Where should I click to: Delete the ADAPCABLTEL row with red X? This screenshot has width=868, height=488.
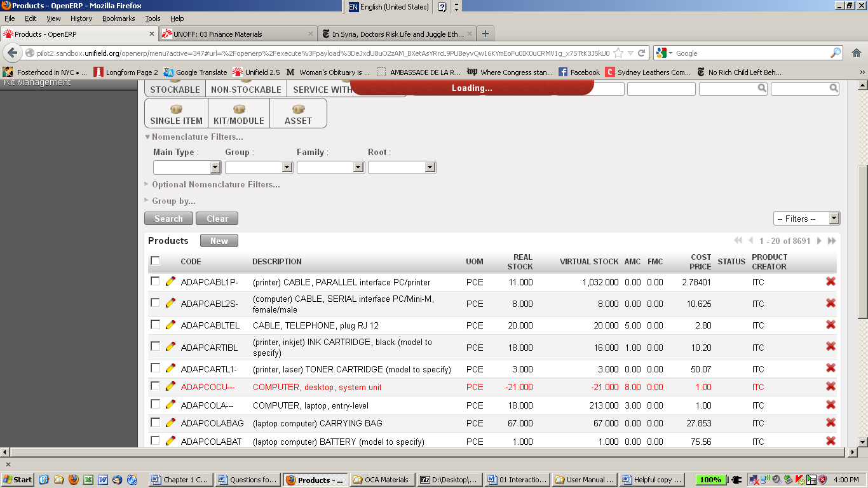[831, 325]
